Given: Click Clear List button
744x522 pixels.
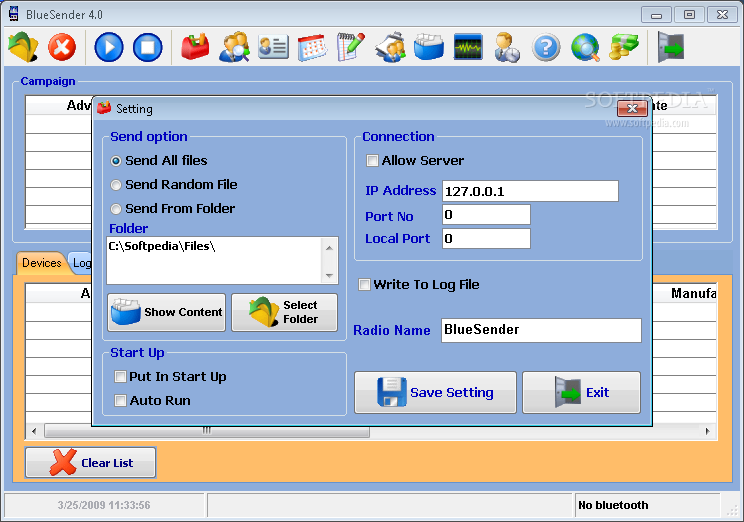Looking at the screenshot, I should click(91, 462).
